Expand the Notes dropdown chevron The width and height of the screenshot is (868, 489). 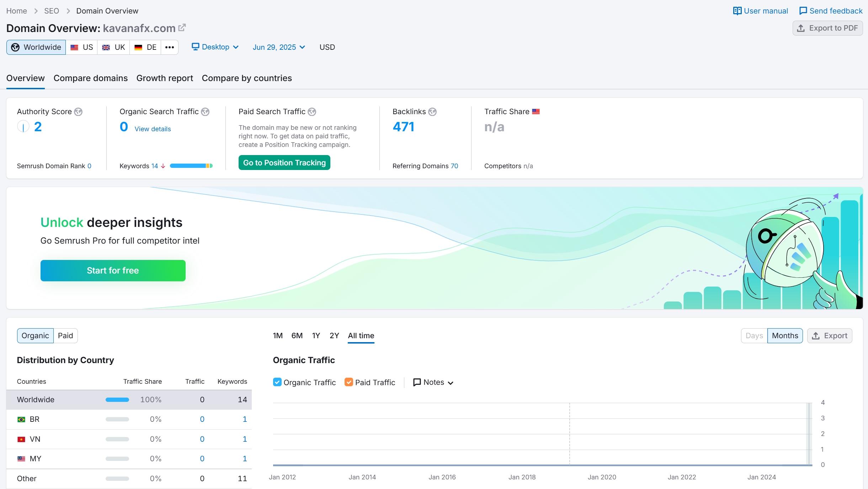(x=451, y=383)
